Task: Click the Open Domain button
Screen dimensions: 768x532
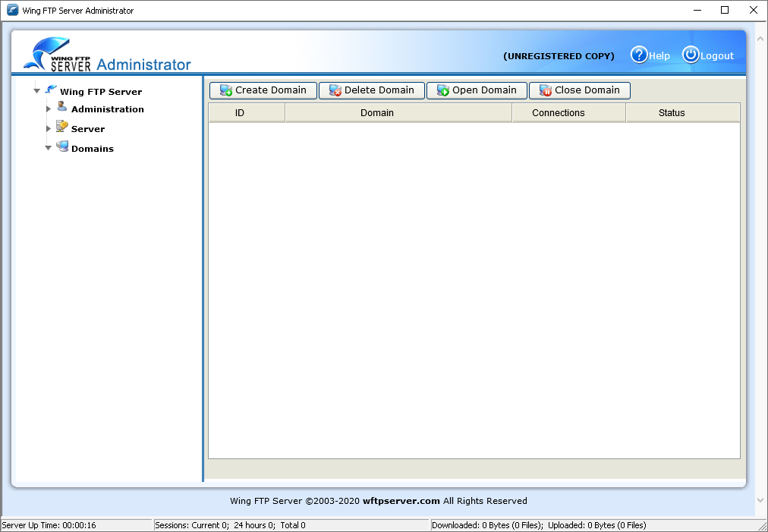Action: click(x=477, y=90)
